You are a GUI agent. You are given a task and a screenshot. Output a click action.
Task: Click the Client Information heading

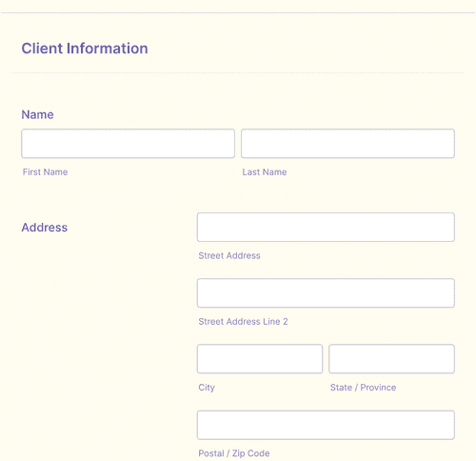[x=85, y=49]
